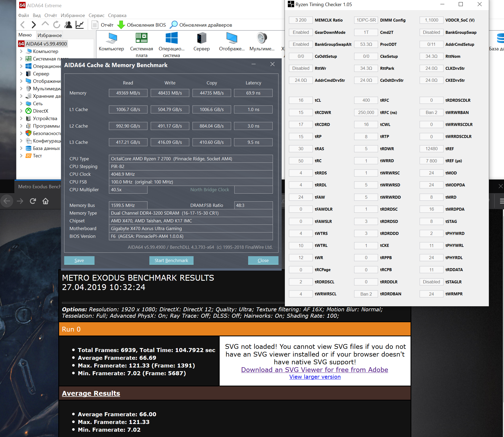Expand the База данных tree node

coord(21,148)
